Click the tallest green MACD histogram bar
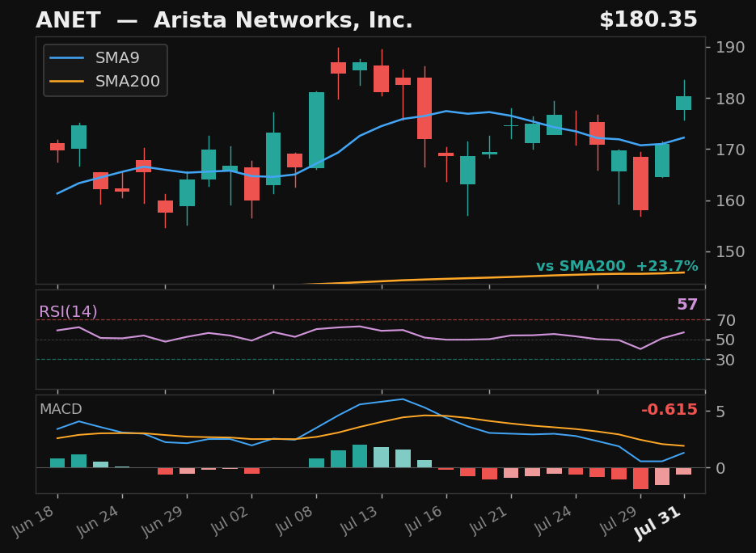This screenshot has width=756, height=553. 360,456
